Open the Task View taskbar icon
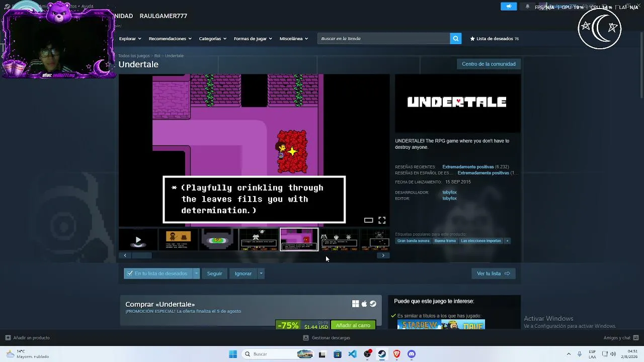 coord(322,354)
